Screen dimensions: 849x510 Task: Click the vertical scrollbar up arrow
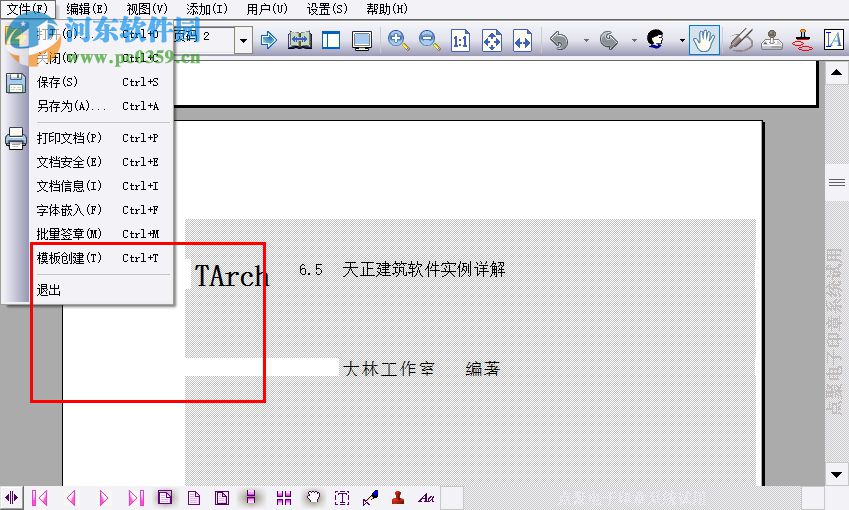pos(837,73)
